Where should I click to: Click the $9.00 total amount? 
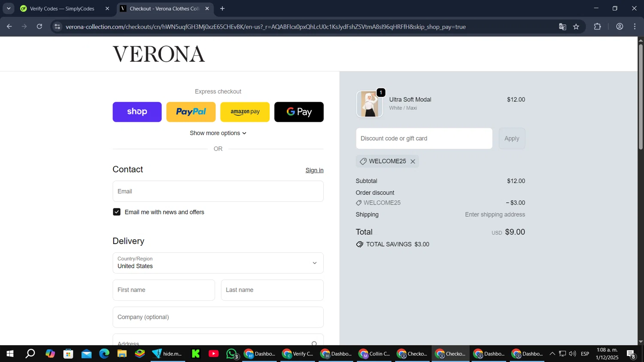click(x=515, y=232)
